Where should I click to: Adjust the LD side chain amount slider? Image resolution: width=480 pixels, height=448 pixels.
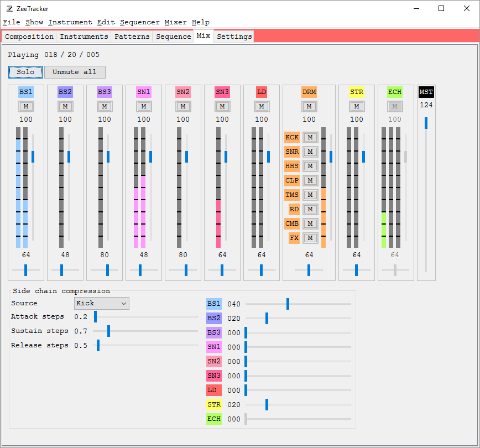tap(299, 390)
